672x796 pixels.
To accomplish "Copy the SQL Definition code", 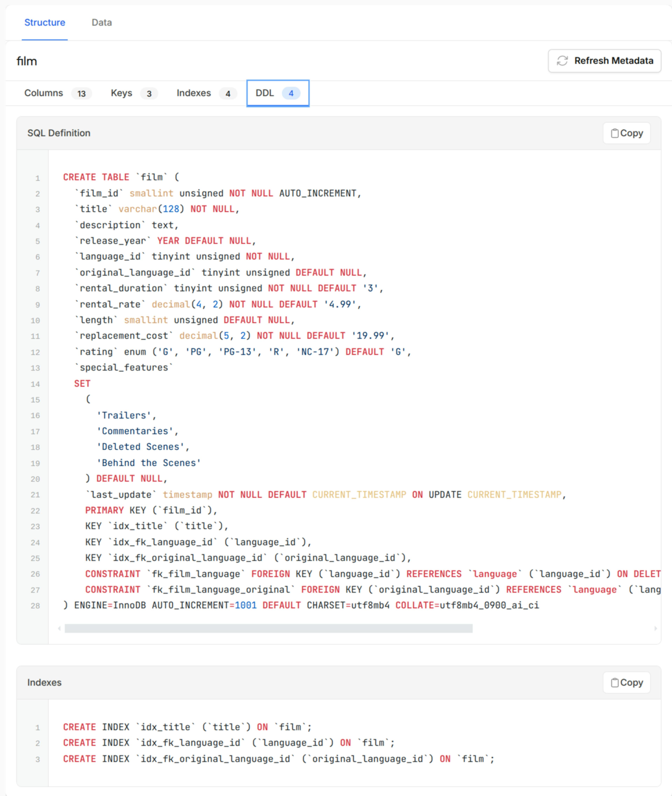I will coord(626,133).
